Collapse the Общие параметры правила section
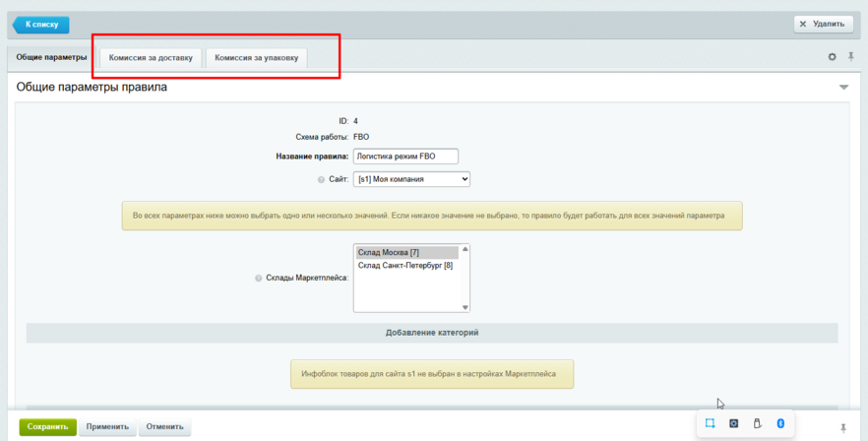 pyautogui.click(x=843, y=88)
